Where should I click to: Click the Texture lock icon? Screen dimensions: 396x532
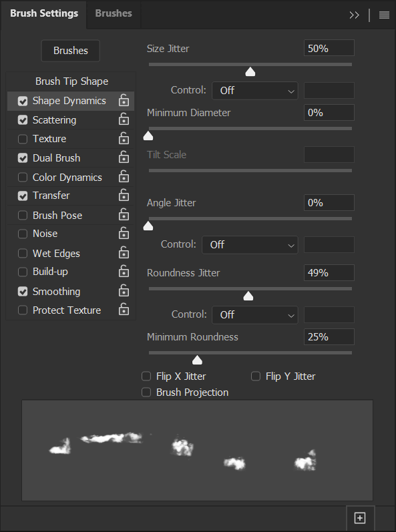(x=124, y=138)
